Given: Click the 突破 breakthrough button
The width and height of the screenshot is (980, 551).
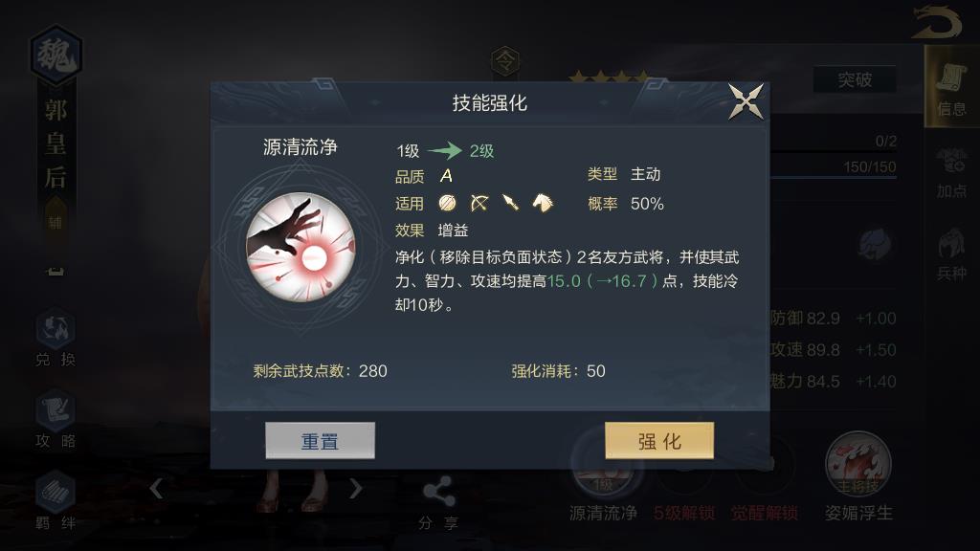Looking at the screenshot, I should pos(855,79).
